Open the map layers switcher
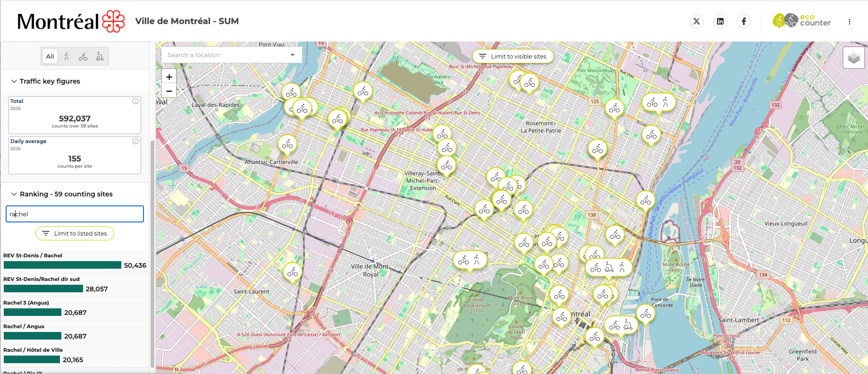 (x=853, y=58)
